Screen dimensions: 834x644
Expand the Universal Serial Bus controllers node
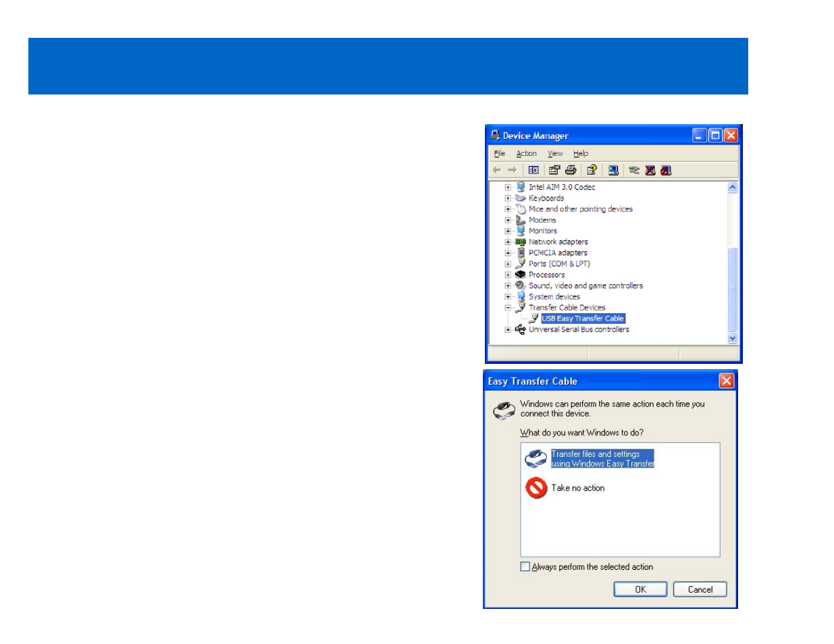point(508,329)
